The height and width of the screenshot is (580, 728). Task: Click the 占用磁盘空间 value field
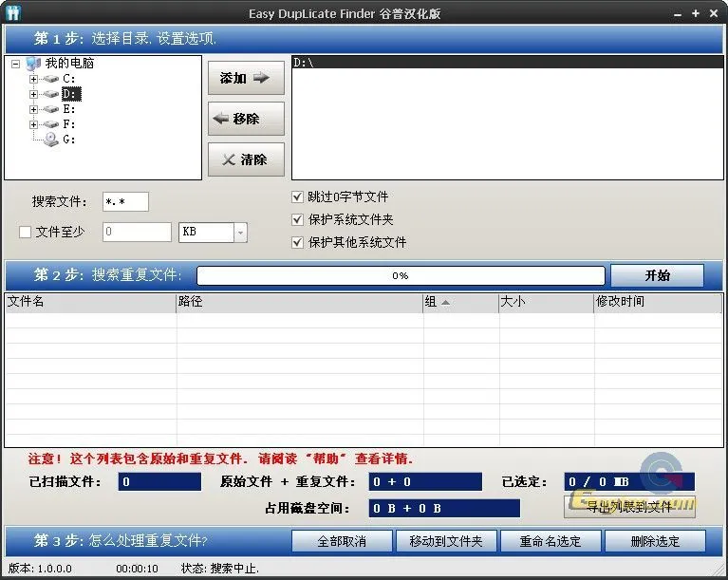(x=444, y=508)
